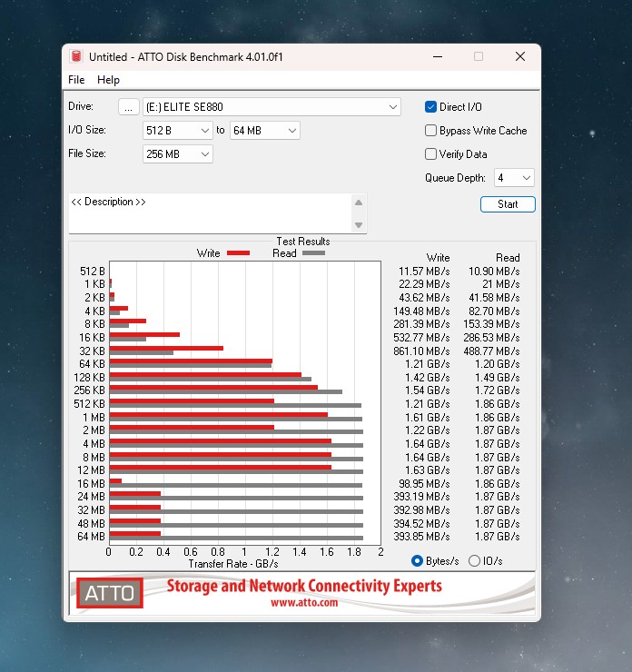This screenshot has width=632, height=672.
Task: Close the ATTO Disk Benchmark window
Action: (x=520, y=56)
